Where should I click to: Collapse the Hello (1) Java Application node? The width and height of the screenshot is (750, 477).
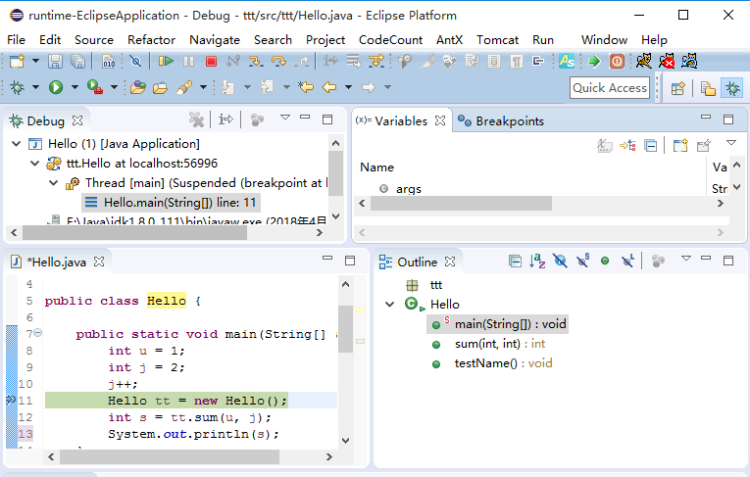point(17,144)
